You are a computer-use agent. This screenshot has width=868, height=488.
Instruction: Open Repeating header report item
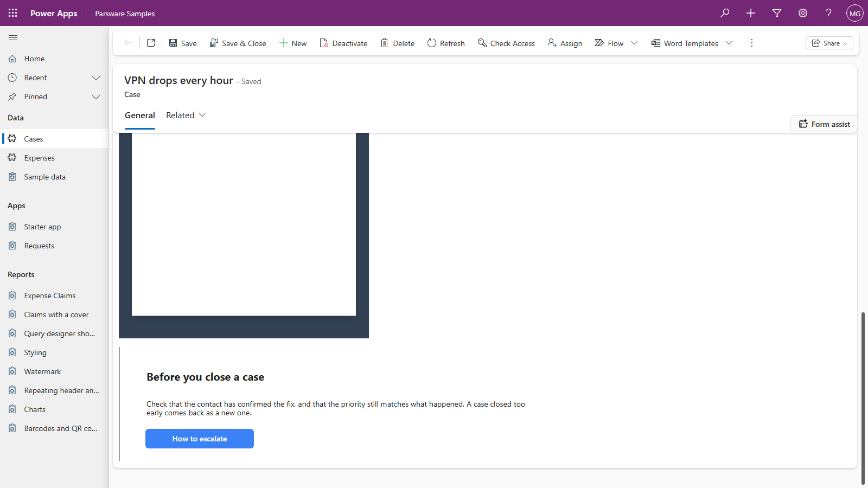pos(54,390)
